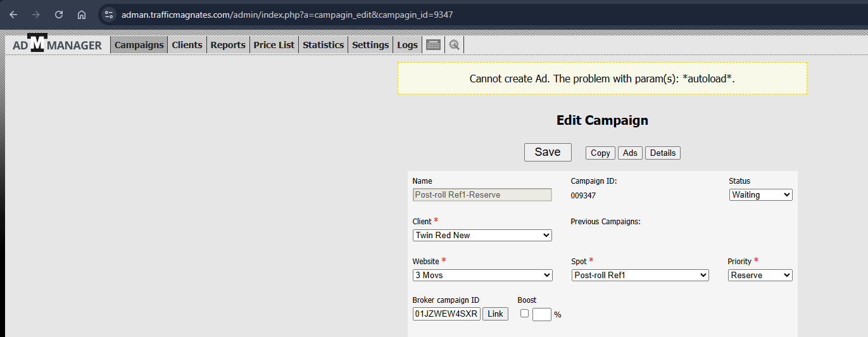Click the browser address bar URL

click(287, 14)
